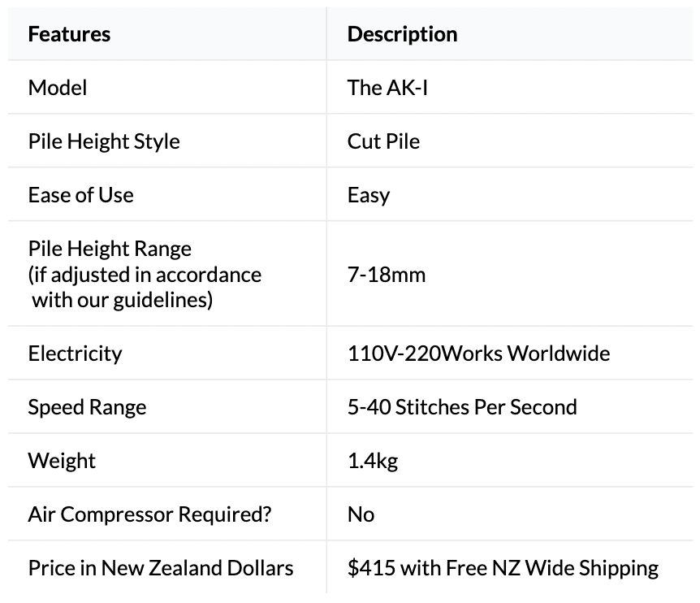Click the Description column header
The height and width of the screenshot is (603, 700).
click(x=402, y=34)
